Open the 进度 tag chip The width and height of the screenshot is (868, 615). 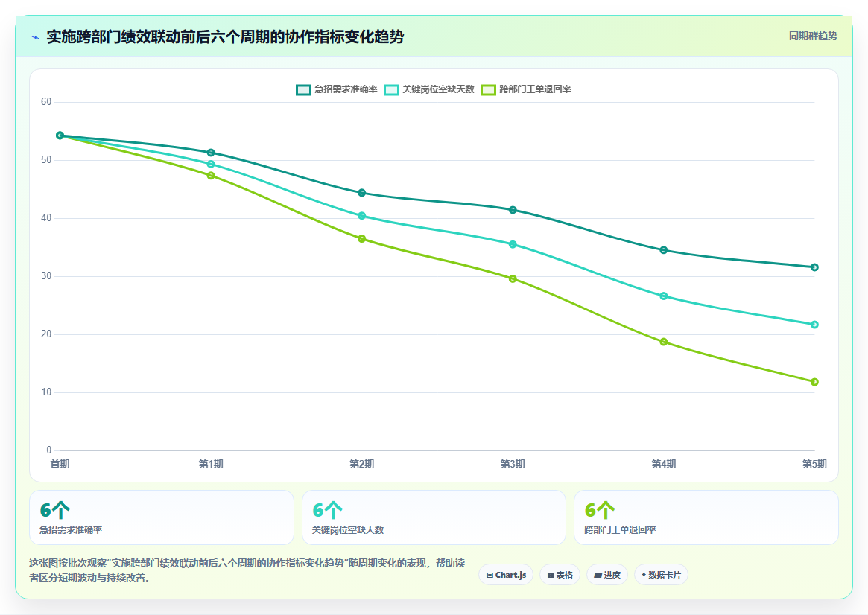point(606,575)
